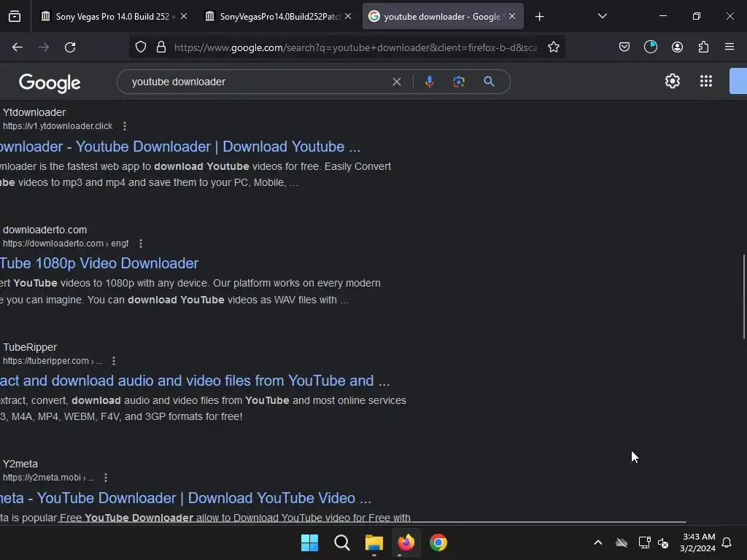This screenshot has height=560, width=747.
Task: Click Ytdownloader site name text
Action: point(34,113)
